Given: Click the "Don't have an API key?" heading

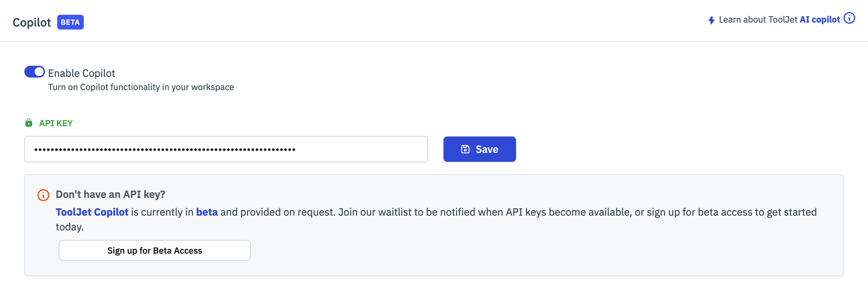Looking at the screenshot, I should pos(110,194).
